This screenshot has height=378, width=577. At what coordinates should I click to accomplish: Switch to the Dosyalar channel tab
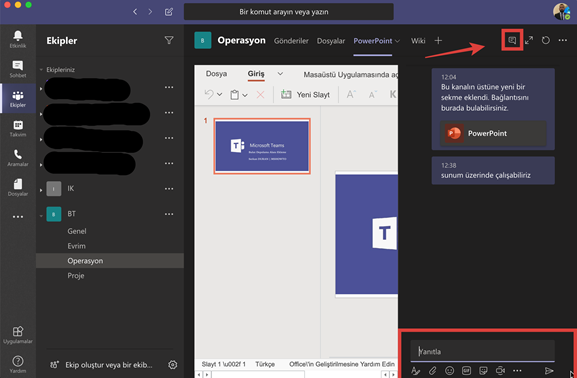pos(331,41)
